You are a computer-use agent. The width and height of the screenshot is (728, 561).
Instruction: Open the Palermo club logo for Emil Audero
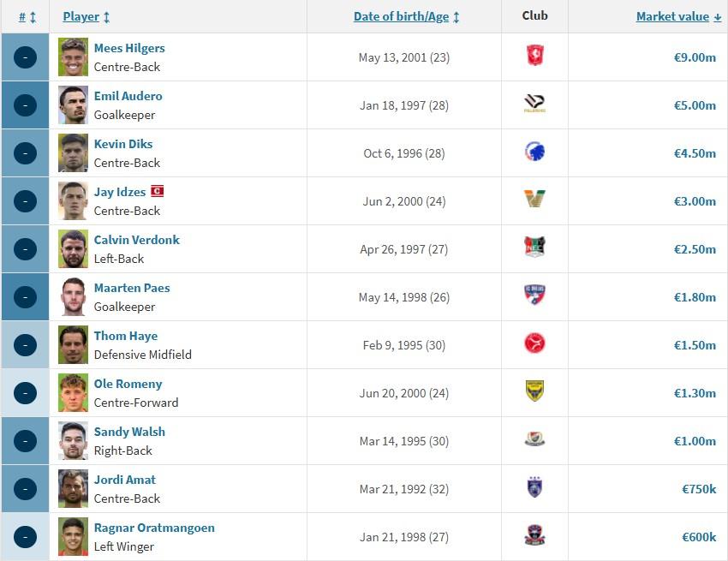click(534, 104)
